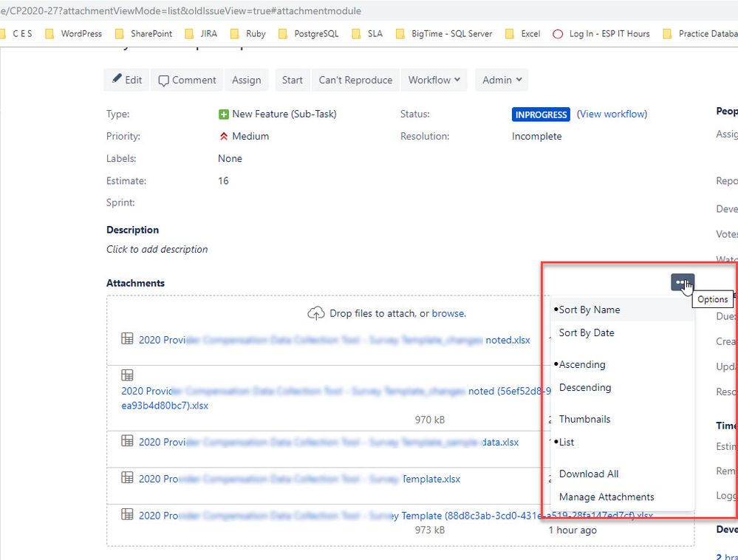Open the SLA bookmark folder
This screenshot has width=738, height=560.
pyautogui.click(x=368, y=34)
